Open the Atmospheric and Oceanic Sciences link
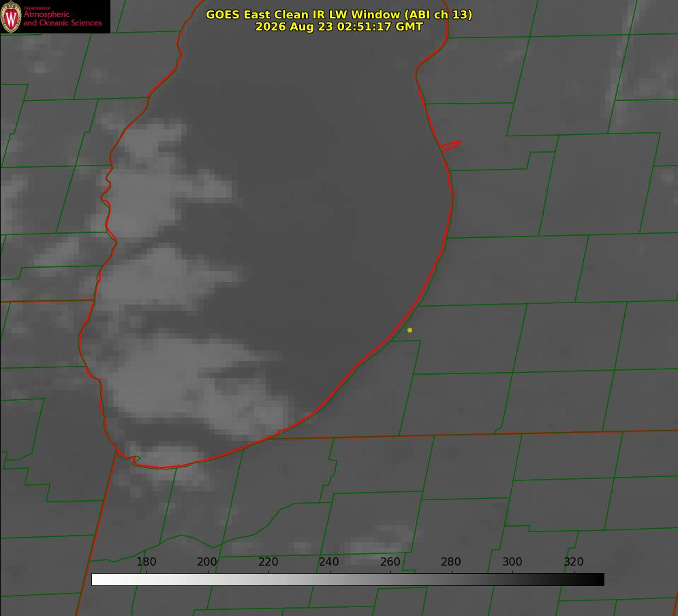This screenshot has width=678, height=616. coord(62,18)
